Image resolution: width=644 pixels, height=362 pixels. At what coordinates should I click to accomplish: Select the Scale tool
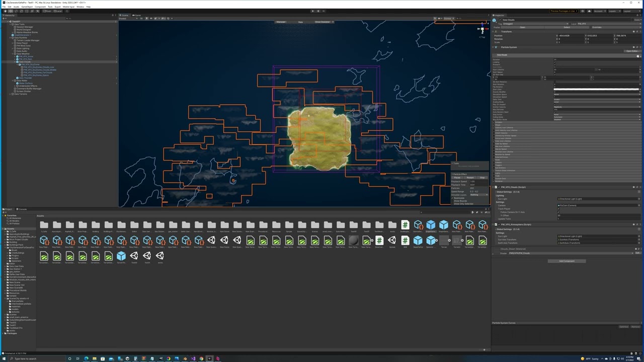click(x=21, y=11)
